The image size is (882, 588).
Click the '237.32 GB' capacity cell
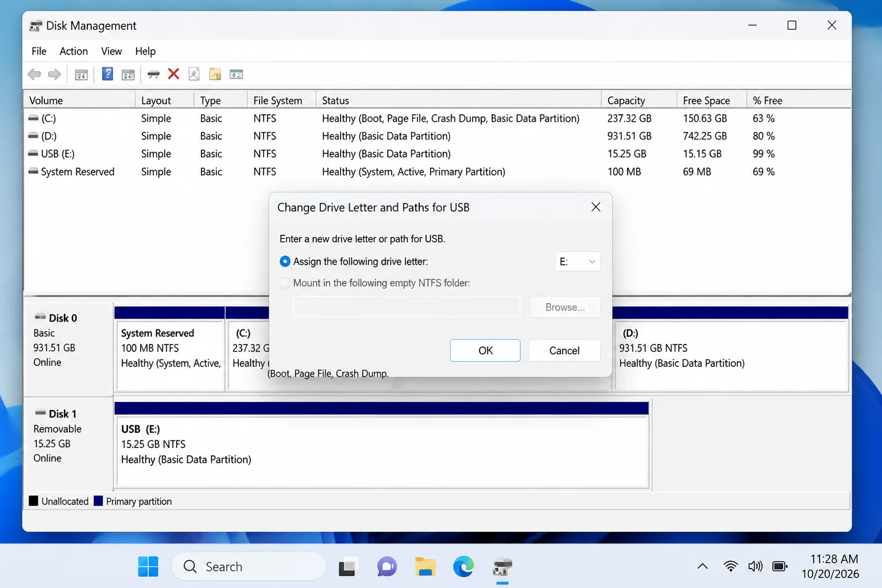pos(629,118)
